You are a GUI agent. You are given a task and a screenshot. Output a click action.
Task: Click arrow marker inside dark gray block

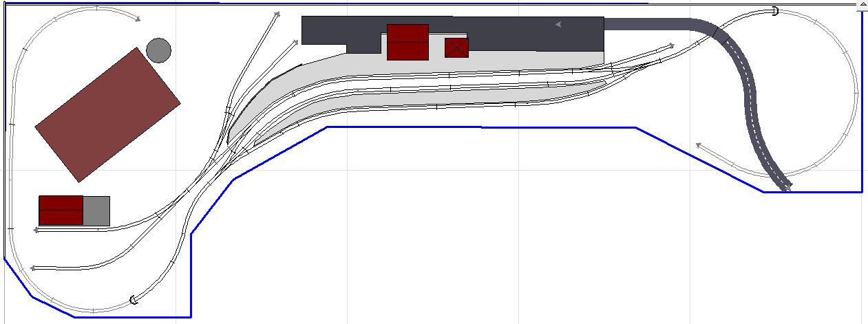click(x=558, y=25)
